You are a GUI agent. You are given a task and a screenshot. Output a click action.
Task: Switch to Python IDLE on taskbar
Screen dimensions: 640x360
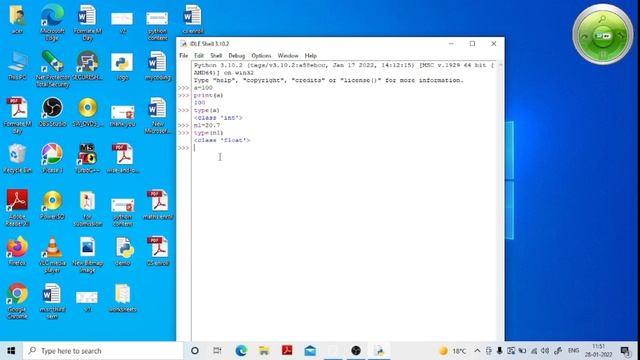click(x=380, y=351)
